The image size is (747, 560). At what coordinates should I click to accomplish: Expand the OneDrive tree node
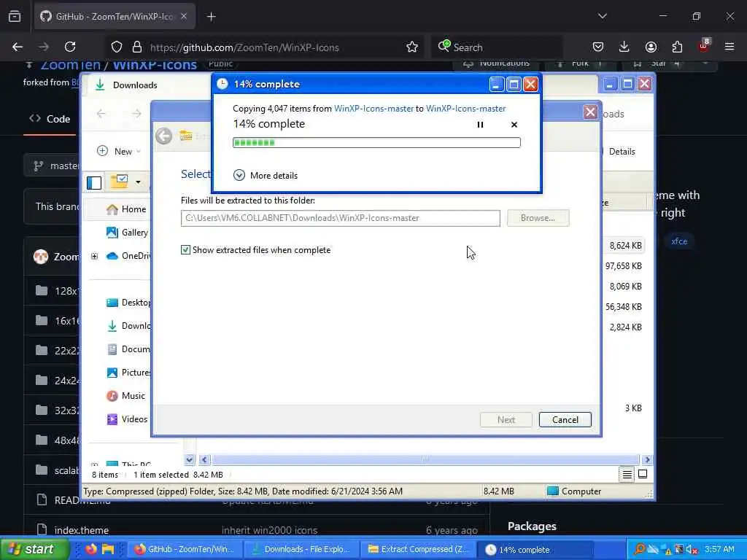pos(94,256)
